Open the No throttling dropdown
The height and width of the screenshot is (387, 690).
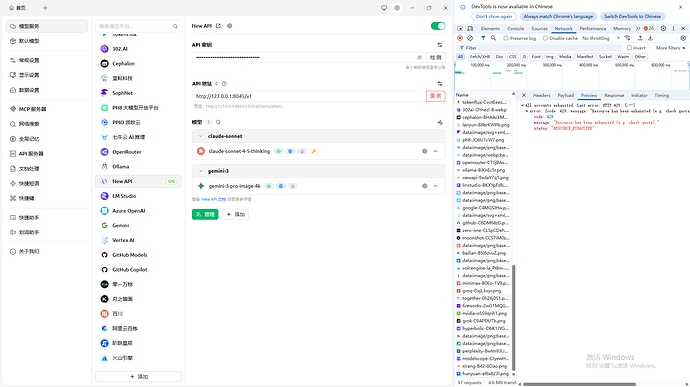pyautogui.click(x=601, y=38)
